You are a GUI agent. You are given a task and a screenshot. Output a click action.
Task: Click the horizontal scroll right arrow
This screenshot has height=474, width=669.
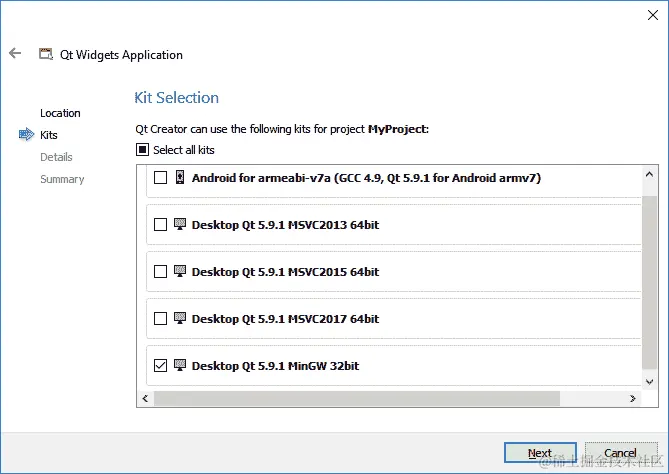pyautogui.click(x=633, y=398)
